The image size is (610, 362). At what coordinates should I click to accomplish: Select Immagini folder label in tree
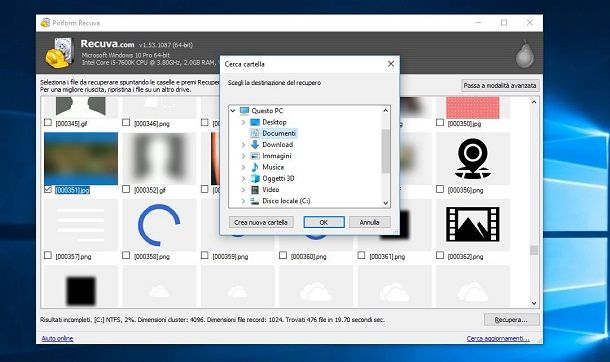click(277, 156)
